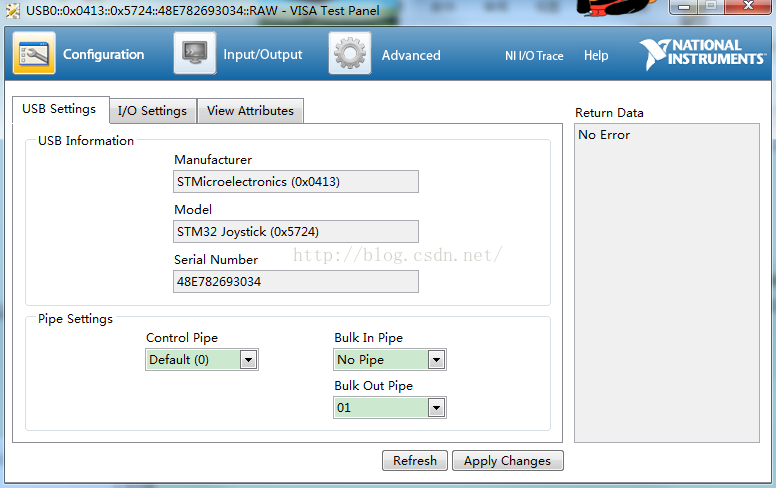The height and width of the screenshot is (488, 776).
Task: Click the Apply Changes button
Action: point(508,461)
